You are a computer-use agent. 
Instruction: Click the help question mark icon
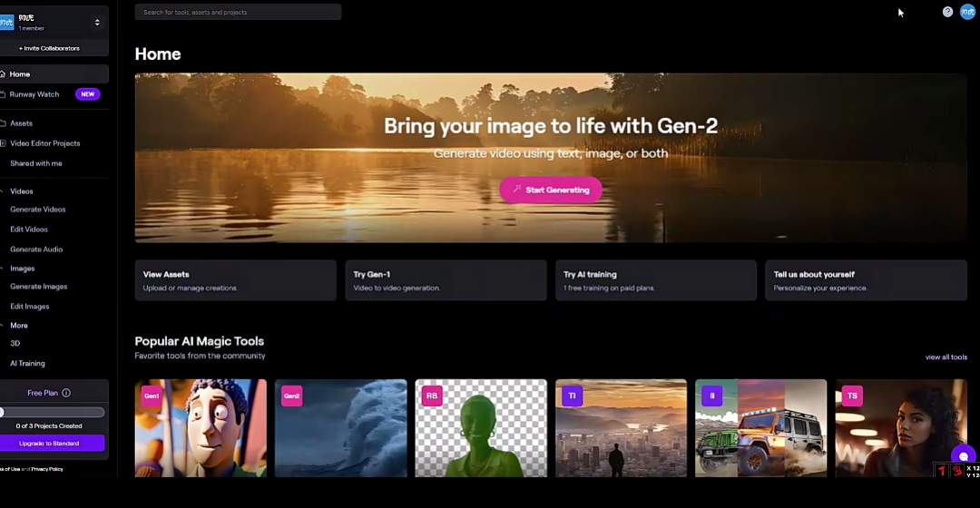tap(947, 12)
